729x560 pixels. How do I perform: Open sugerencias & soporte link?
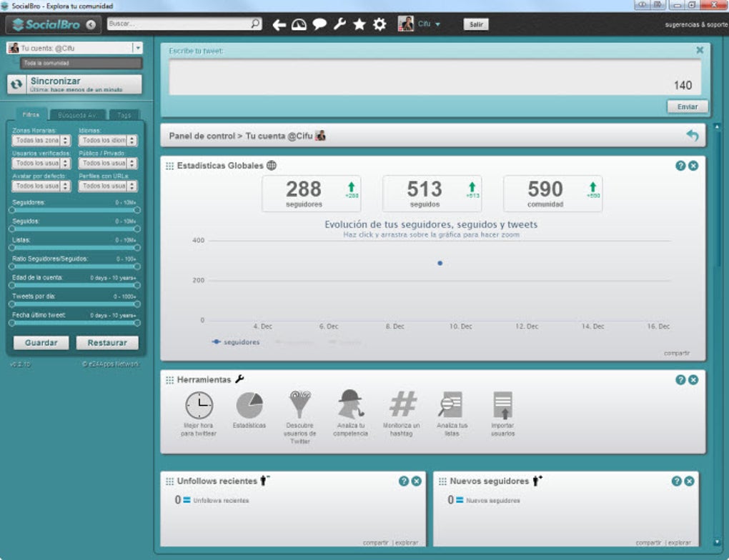click(696, 24)
